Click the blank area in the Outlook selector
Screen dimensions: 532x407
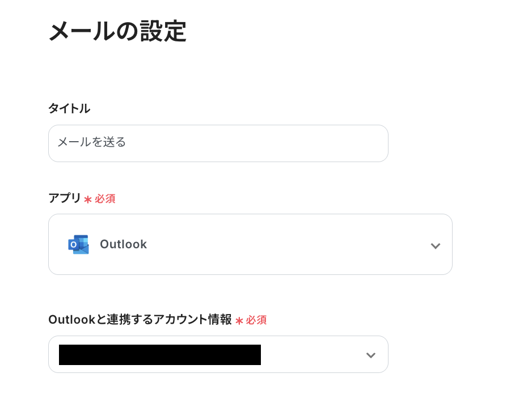pos(288,244)
